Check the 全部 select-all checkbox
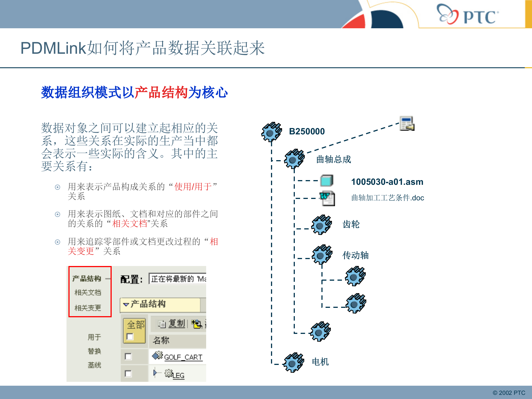This screenshot has width=532, height=399. tap(130, 337)
